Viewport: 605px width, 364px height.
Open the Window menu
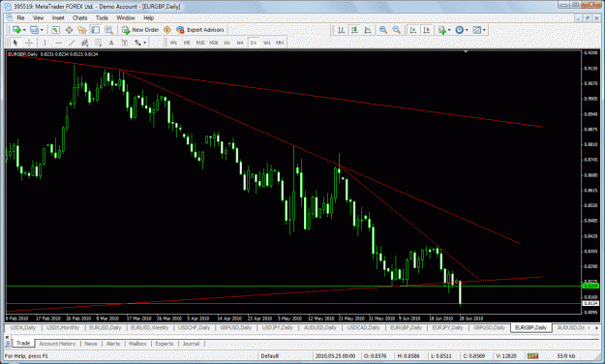coord(126,17)
